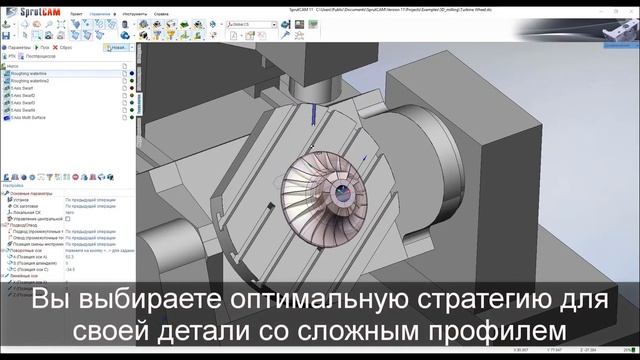Image resolution: width=640 pixels, height=360 pixels.
Task: Open the dropdown arrow beside the globe icon
Action: tap(221, 24)
